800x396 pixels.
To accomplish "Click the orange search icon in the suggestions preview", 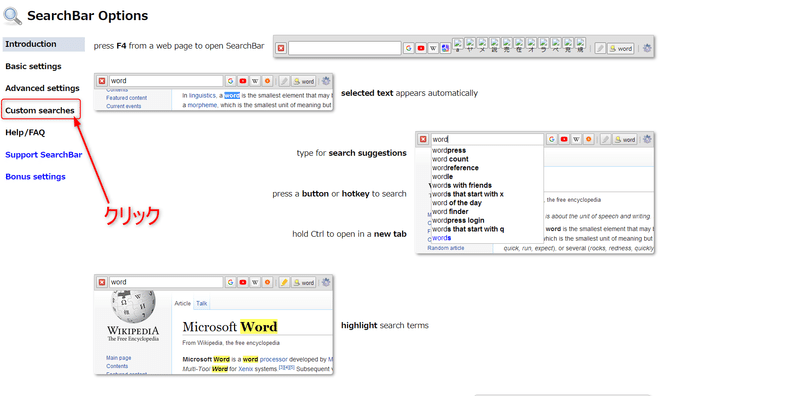I will click(588, 139).
